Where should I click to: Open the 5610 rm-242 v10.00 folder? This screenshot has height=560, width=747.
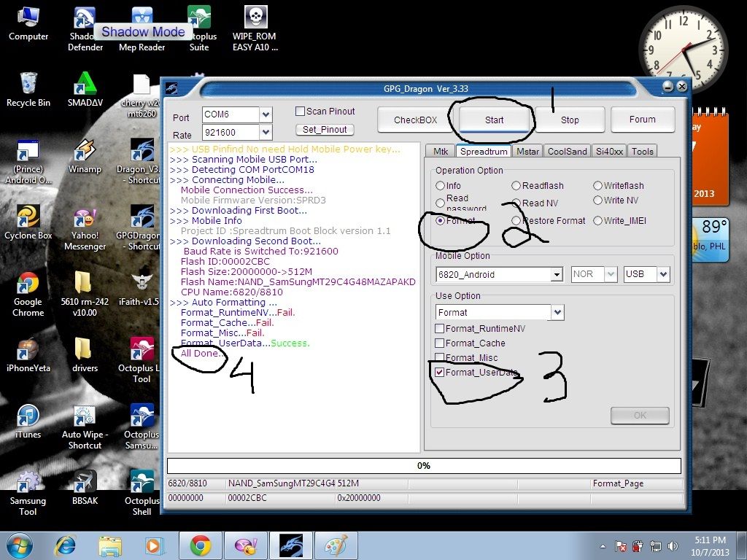85,295
